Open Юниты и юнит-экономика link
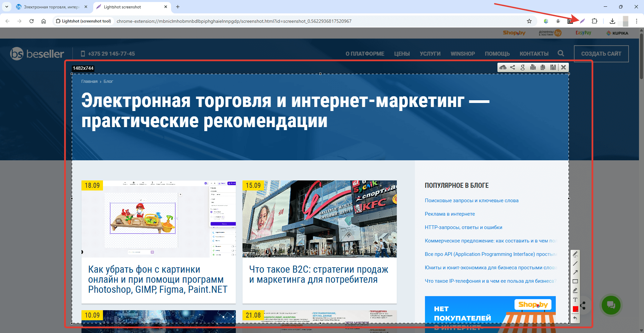This screenshot has width=644, height=333. click(x=491, y=268)
